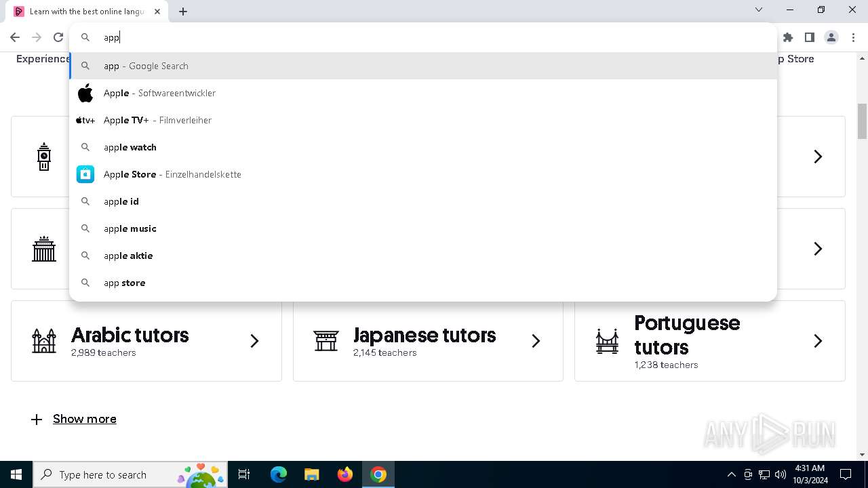This screenshot has height=488, width=868.
Task: Click the Apple logo suggestion icon
Action: point(85,93)
